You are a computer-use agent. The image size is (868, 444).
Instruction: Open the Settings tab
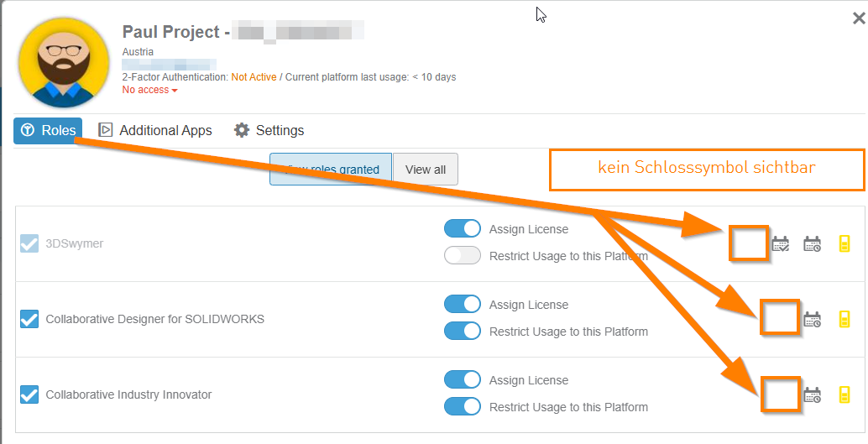point(269,130)
